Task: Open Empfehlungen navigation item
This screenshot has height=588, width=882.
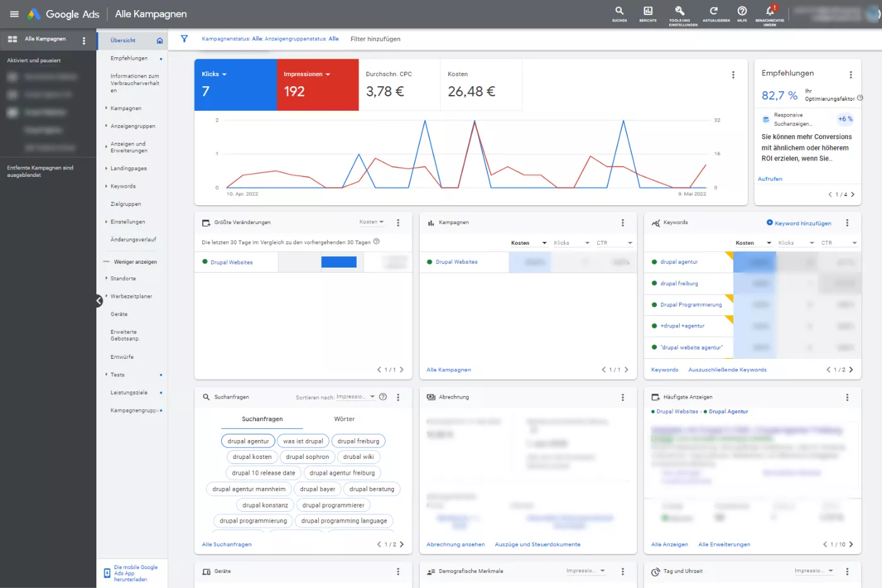Action: coord(129,58)
